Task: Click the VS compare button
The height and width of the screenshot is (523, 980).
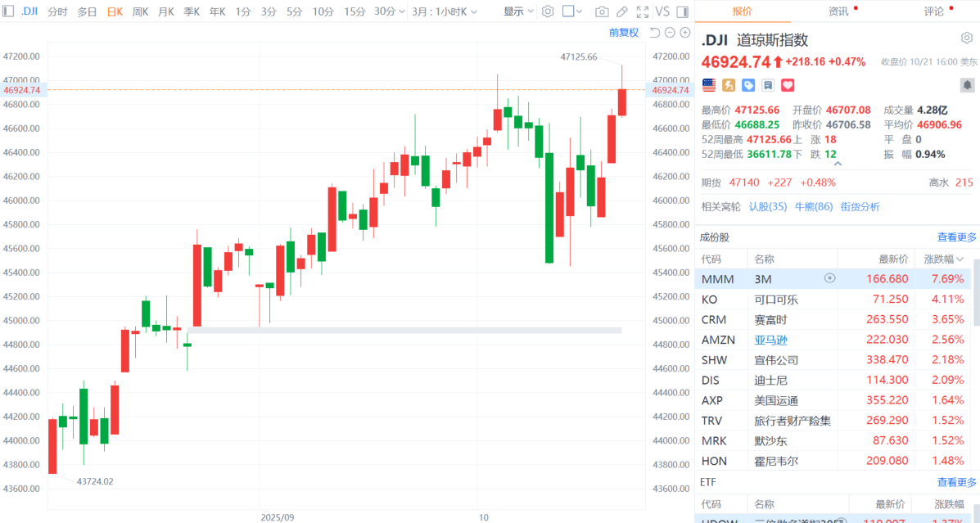Action: pyautogui.click(x=662, y=11)
